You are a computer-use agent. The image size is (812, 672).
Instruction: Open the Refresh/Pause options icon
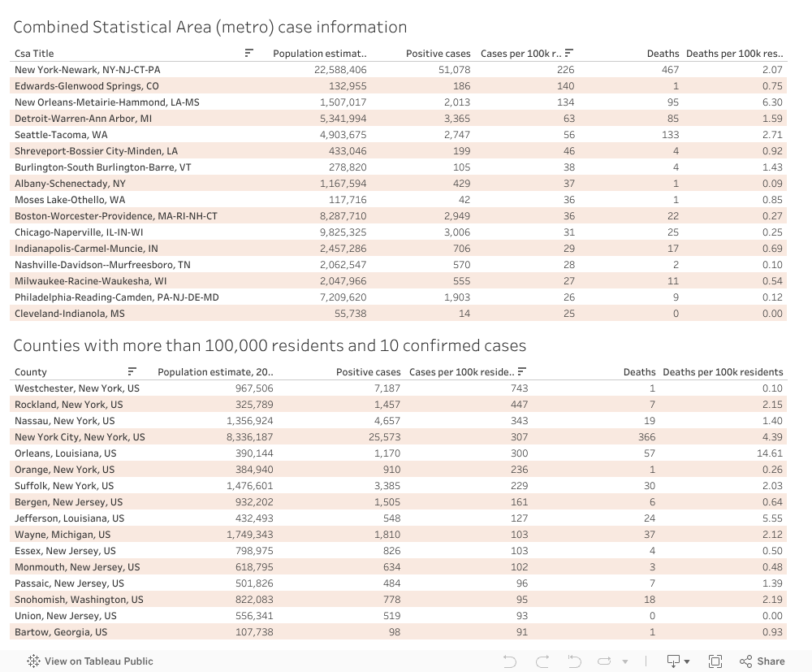605,661
